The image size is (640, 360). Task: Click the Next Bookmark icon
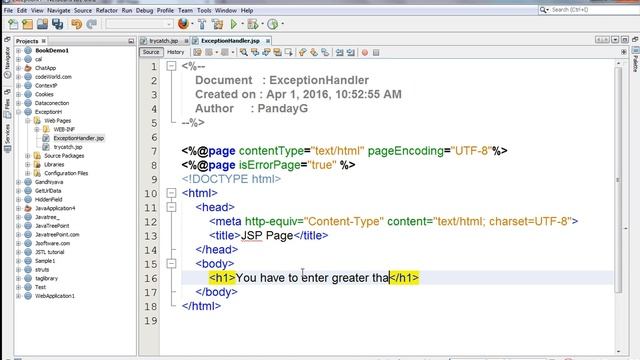pyautogui.click(x=314, y=52)
